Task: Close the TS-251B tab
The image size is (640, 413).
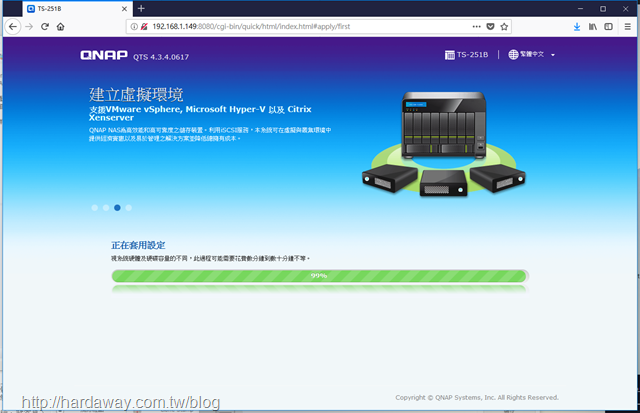Action: [x=124, y=9]
